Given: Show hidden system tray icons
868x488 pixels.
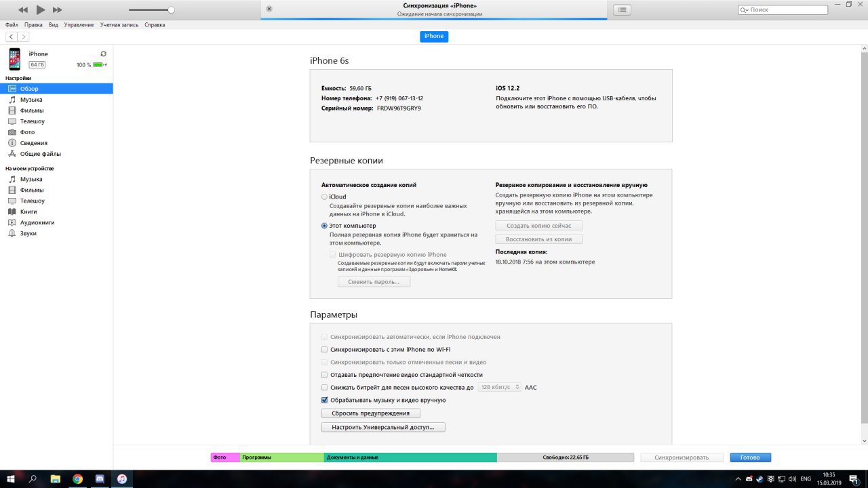Looking at the screenshot, I should pyautogui.click(x=738, y=479).
